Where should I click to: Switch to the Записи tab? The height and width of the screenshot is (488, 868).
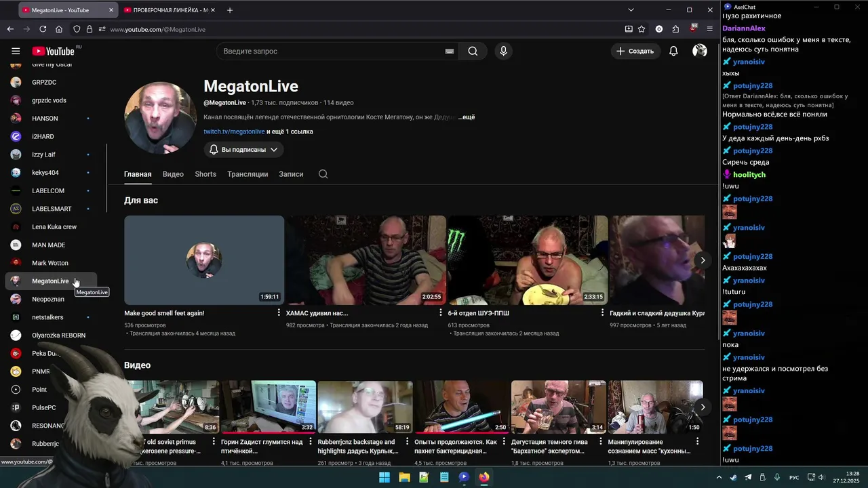tap(291, 174)
